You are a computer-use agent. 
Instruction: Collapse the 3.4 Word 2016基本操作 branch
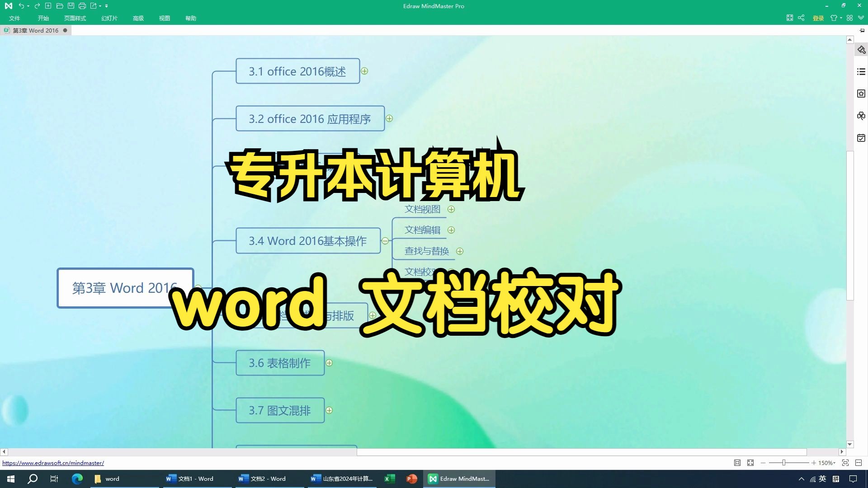pos(385,241)
